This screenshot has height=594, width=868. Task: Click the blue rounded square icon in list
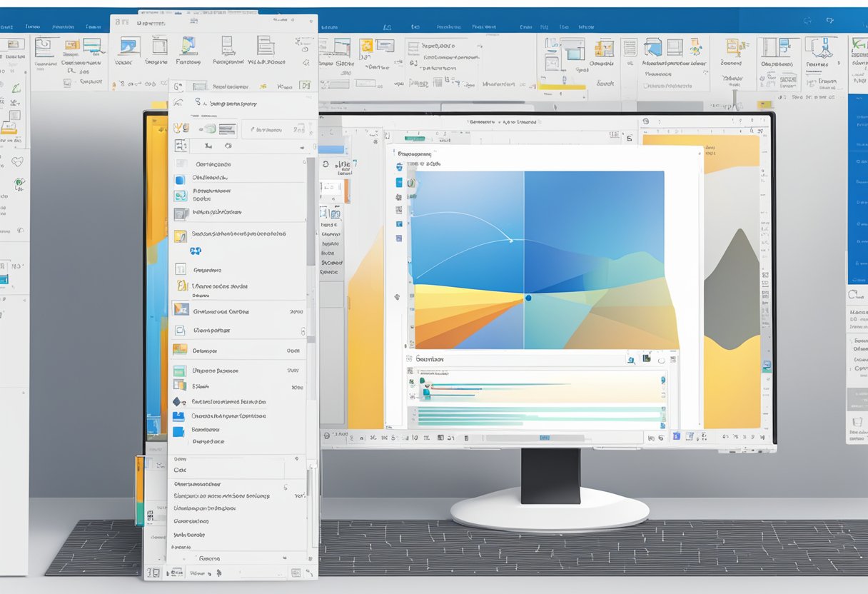pyautogui.click(x=179, y=180)
